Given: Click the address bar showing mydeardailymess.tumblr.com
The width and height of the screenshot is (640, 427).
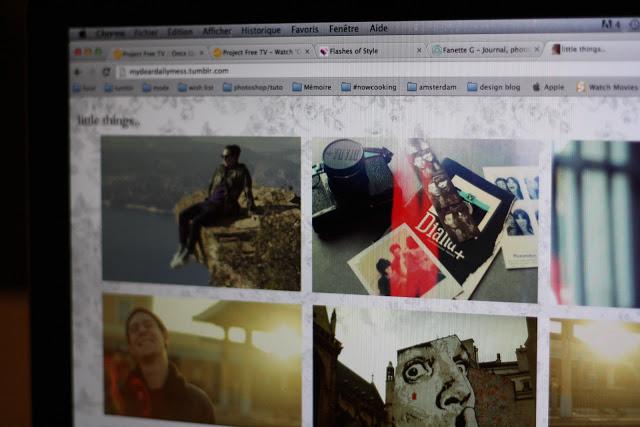Looking at the screenshot, I should pyautogui.click(x=300, y=71).
